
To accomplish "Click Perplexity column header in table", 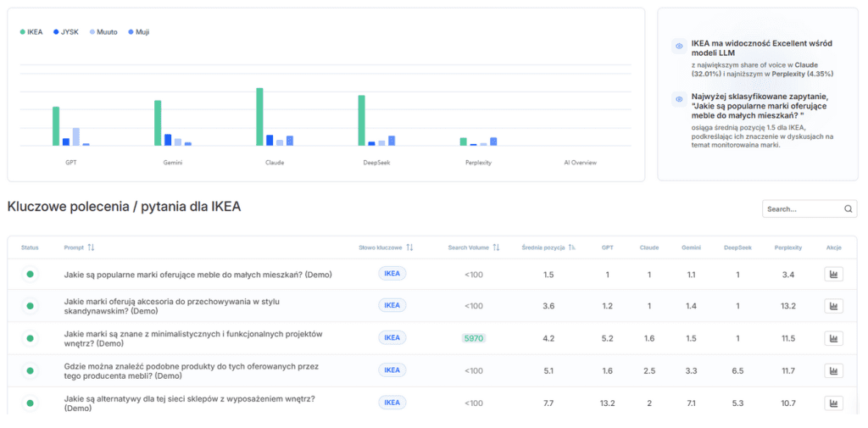I will (x=788, y=247).
